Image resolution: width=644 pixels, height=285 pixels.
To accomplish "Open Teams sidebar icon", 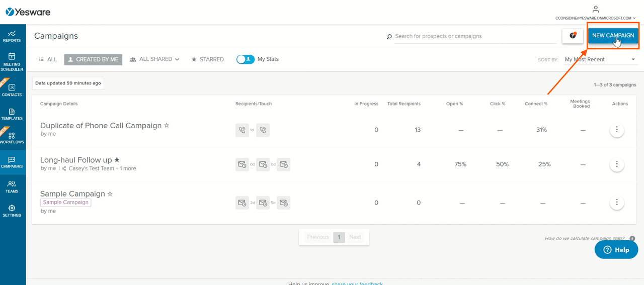I will click(12, 186).
